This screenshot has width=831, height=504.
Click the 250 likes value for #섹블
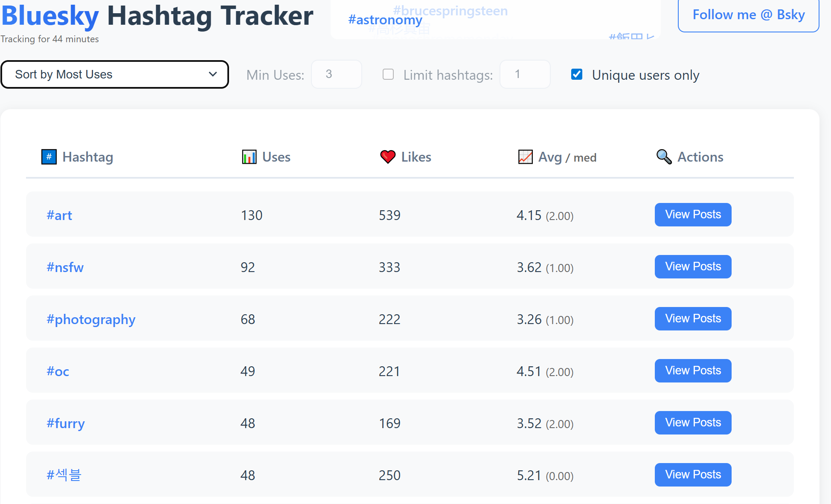coord(389,475)
